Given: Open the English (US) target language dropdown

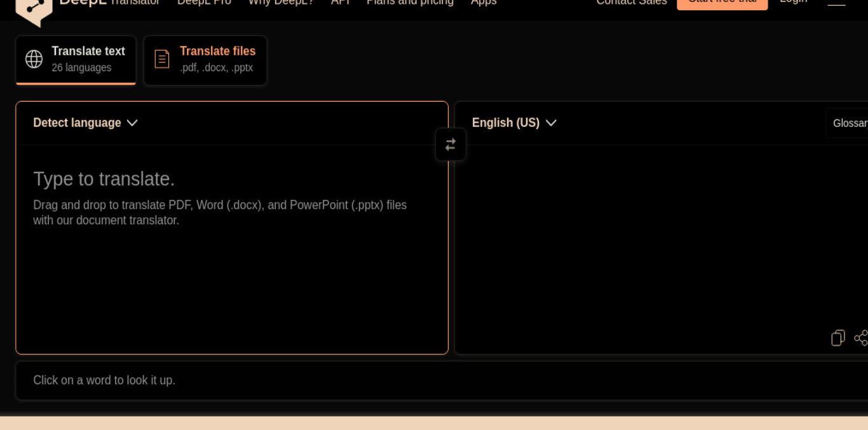Looking at the screenshot, I should pos(514,123).
